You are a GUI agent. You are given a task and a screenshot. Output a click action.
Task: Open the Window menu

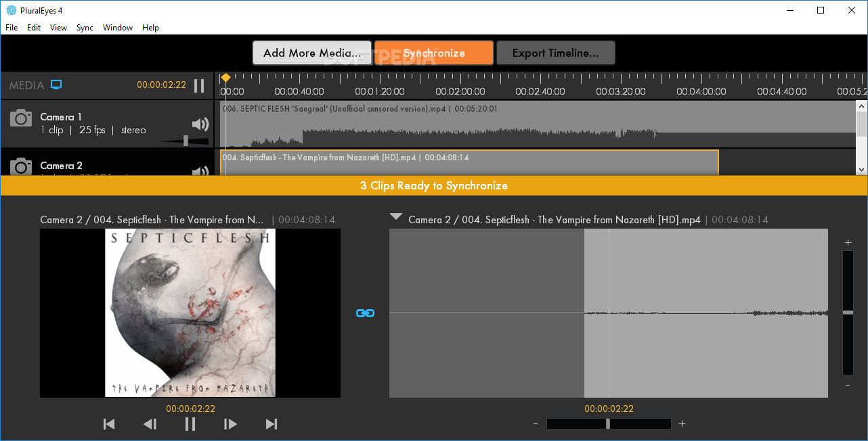coord(118,28)
